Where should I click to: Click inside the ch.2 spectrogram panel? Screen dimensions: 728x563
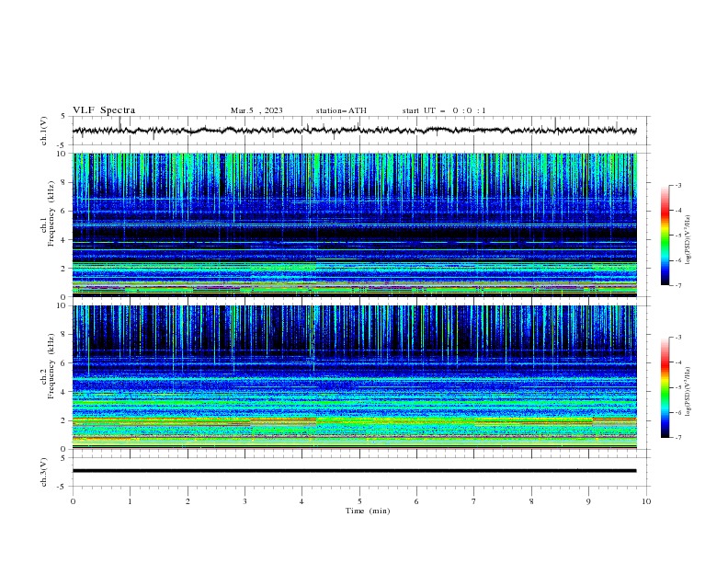[355, 377]
